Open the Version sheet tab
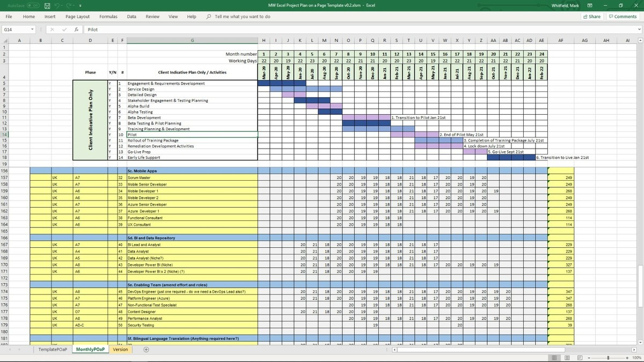Screen dimensions: 644x362 [120, 350]
